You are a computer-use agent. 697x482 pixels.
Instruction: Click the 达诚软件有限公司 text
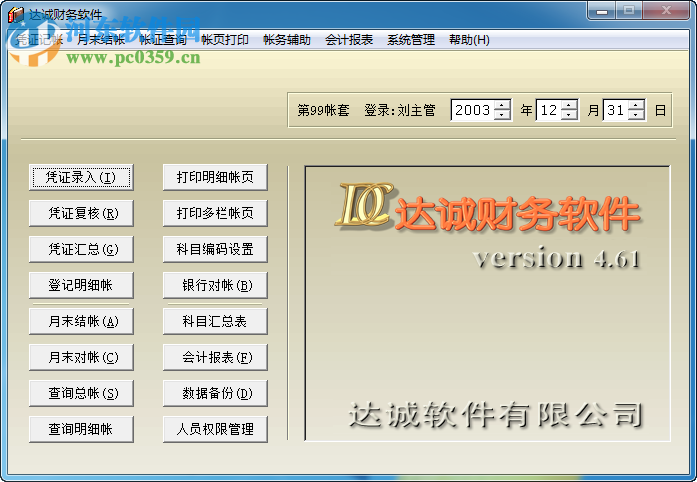[x=495, y=415]
